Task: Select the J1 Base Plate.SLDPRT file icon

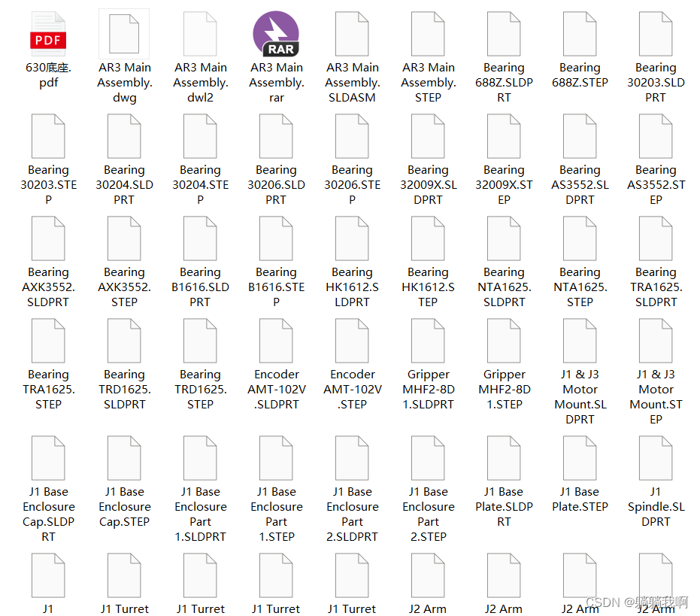Action: [x=504, y=458]
